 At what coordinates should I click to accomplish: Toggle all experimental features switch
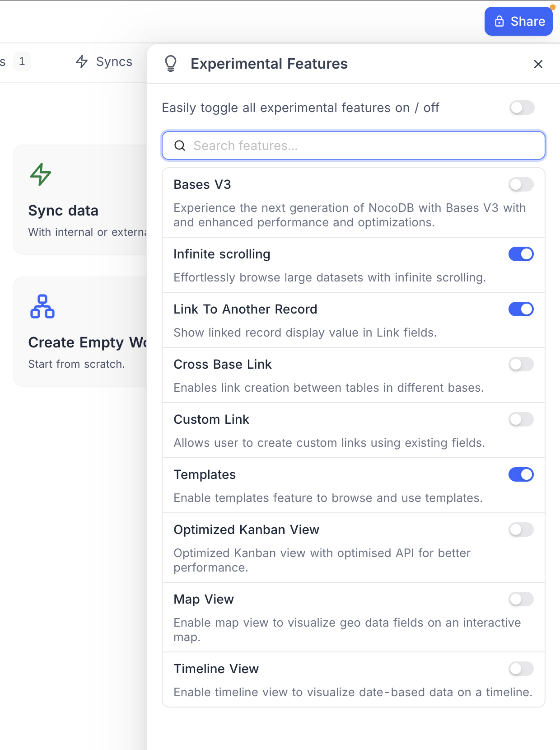pyautogui.click(x=522, y=108)
